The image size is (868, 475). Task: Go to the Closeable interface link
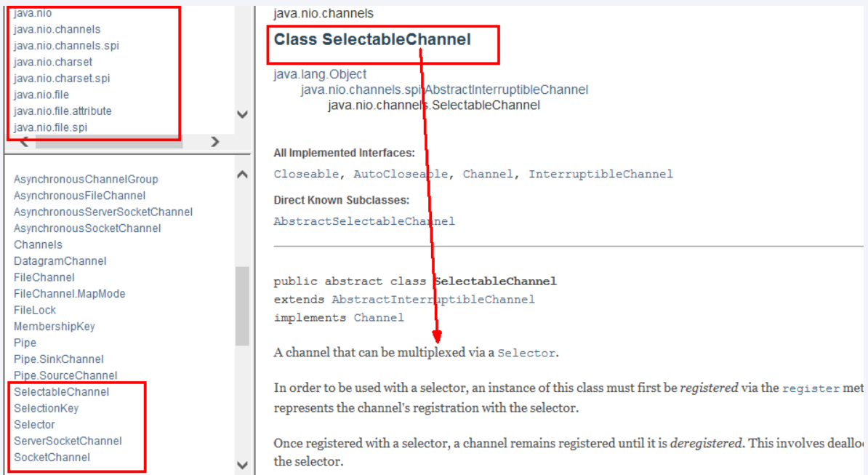coord(306,175)
